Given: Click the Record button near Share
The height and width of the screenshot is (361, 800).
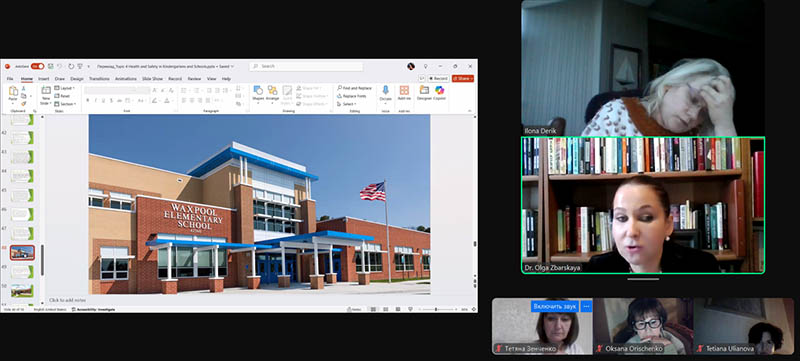Looking at the screenshot, I should [438, 79].
